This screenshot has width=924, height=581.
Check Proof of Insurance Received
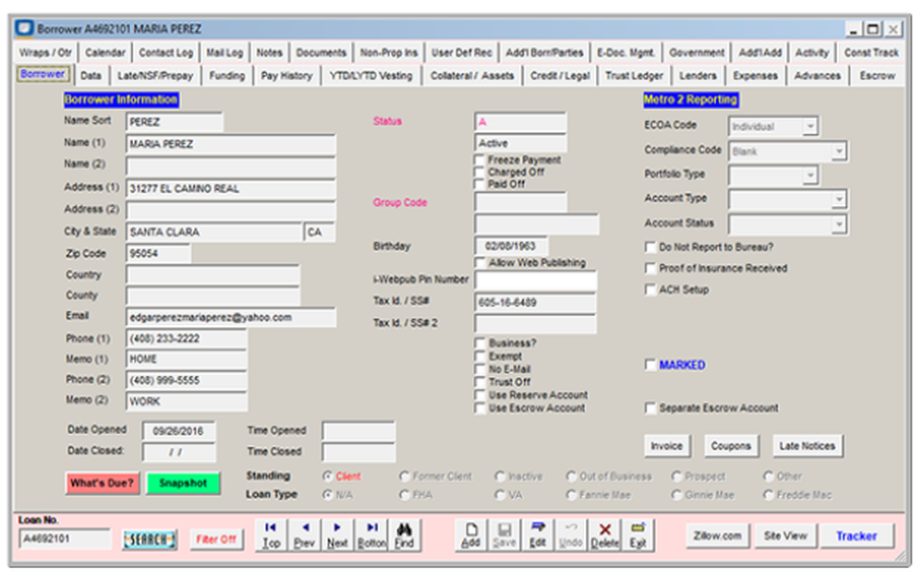coord(650,268)
